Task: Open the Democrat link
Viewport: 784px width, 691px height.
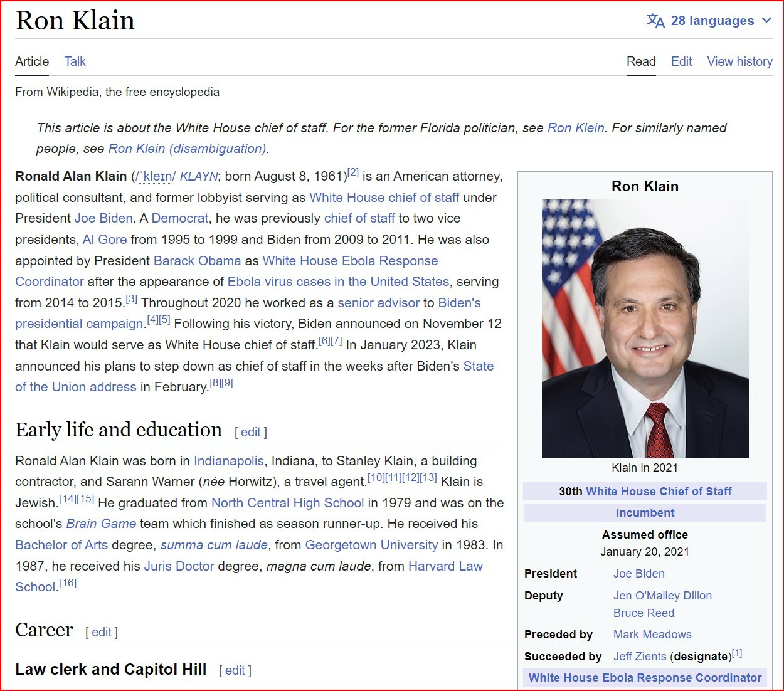Action: pyautogui.click(x=179, y=218)
